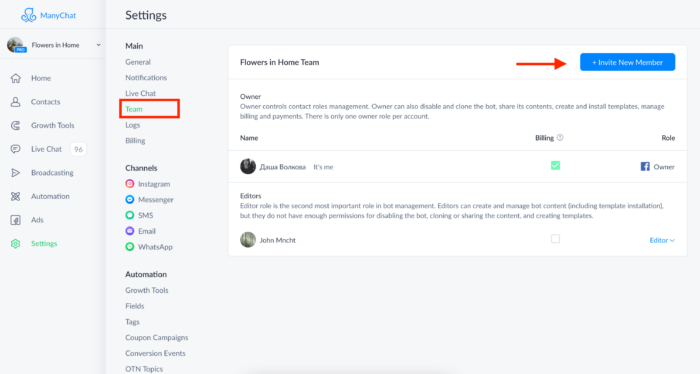This screenshot has height=374, width=700.
Task: Click the Contacts person icon
Action: pyautogui.click(x=16, y=102)
